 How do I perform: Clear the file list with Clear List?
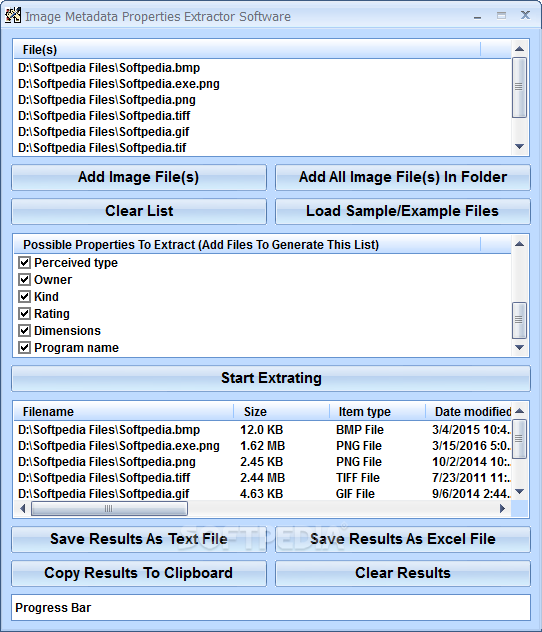click(139, 211)
